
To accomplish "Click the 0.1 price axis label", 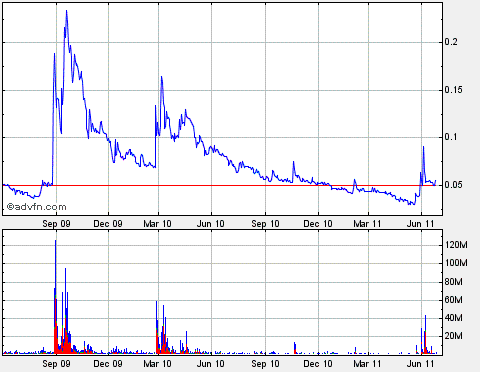I will click(x=451, y=137).
